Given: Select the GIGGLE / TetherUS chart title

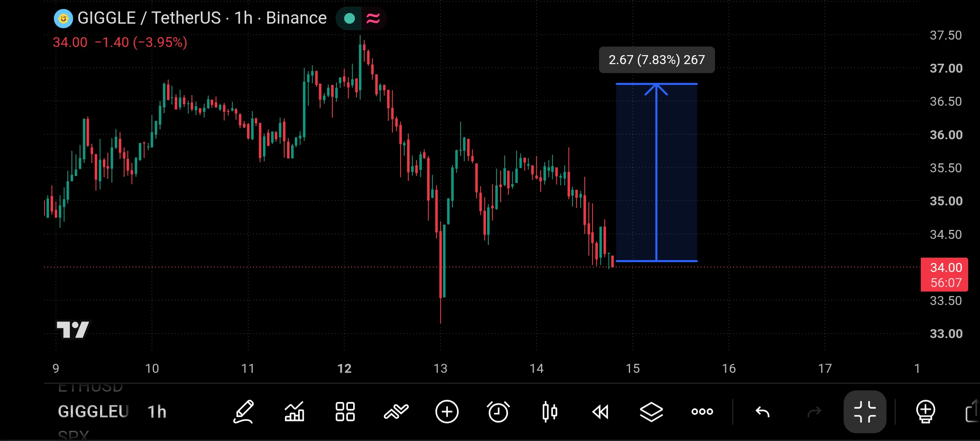Looking at the screenshot, I should pyautogui.click(x=149, y=18).
